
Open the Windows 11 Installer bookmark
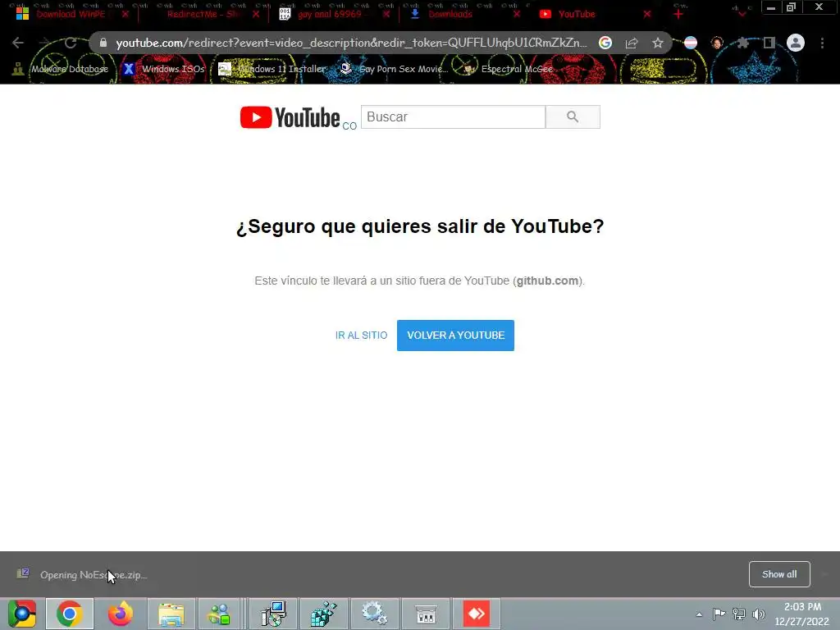tap(272, 69)
